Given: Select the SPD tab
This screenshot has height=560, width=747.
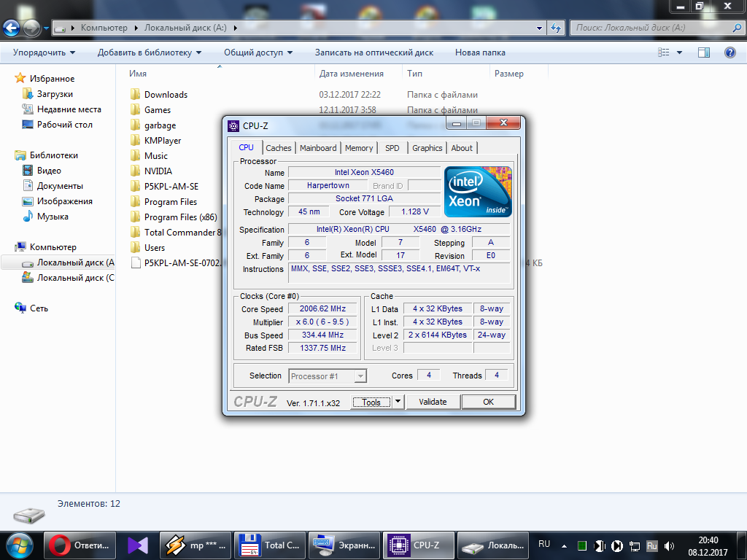Looking at the screenshot, I should point(392,148).
